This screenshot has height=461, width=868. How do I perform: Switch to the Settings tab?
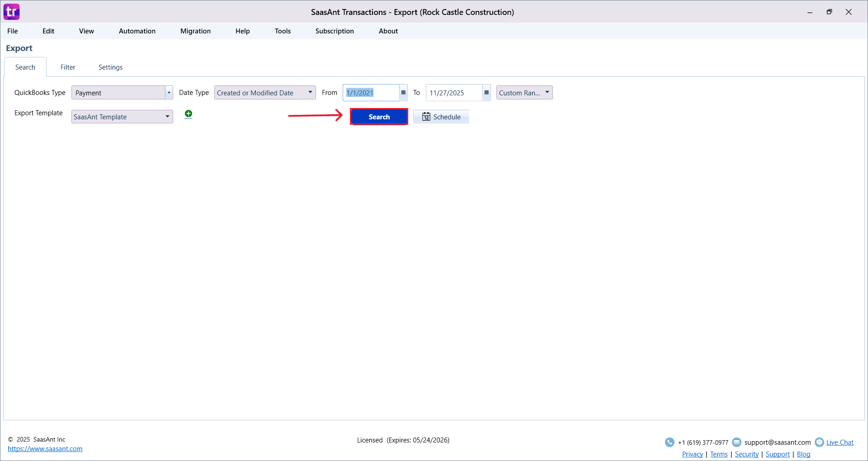110,67
